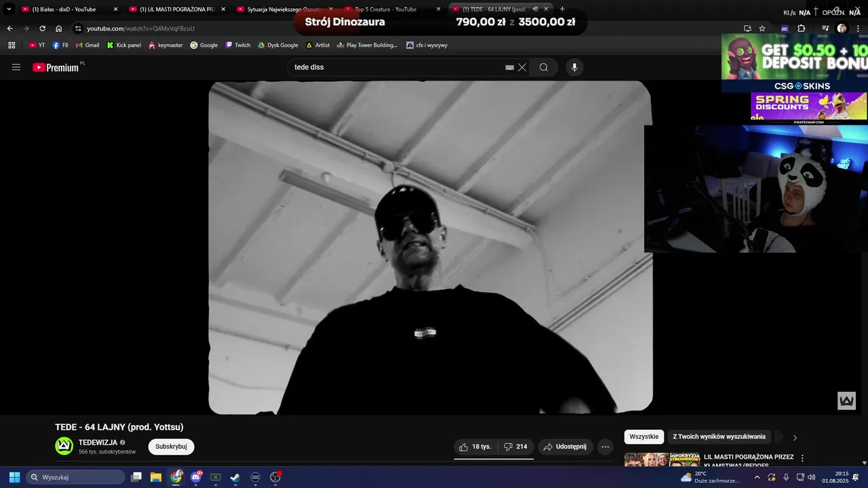Open browser extensions puzzle icon
868x488 pixels.
coord(802,28)
